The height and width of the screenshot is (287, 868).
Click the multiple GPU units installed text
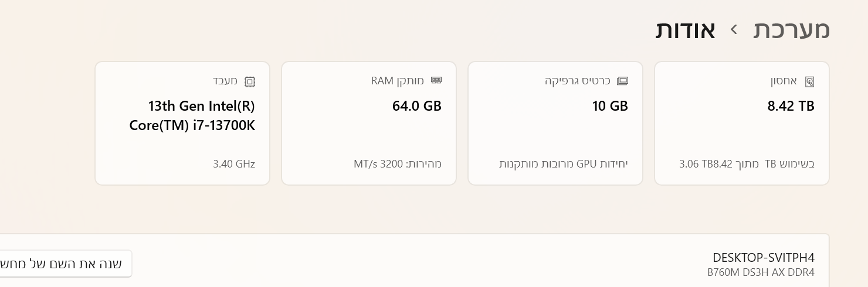(563, 164)
